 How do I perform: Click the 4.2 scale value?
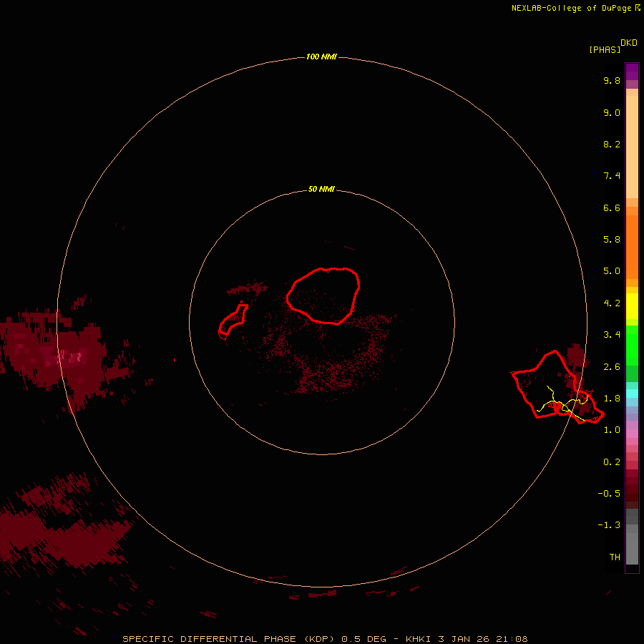(x=612, y=303)
